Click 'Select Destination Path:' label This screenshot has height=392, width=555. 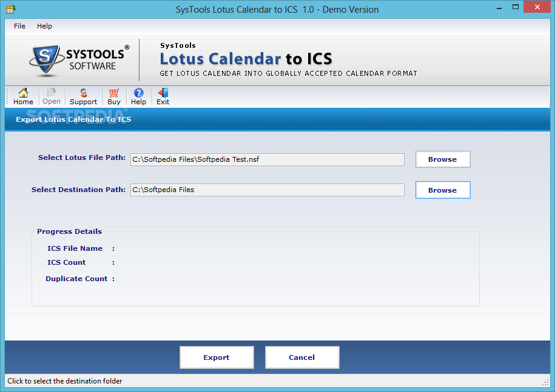coord(78,190)
